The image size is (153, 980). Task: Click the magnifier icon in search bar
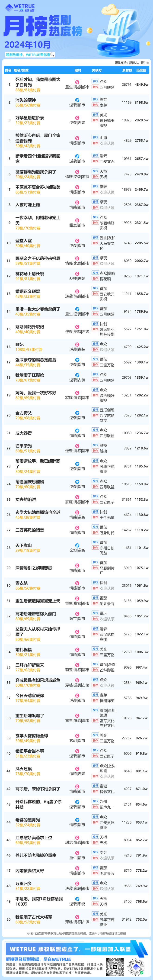coord(52,55)
